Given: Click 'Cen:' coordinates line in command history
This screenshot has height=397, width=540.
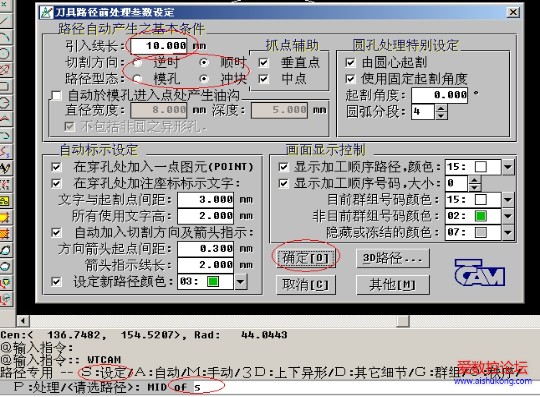Looking at the screenshot, I should click(144, 335).
